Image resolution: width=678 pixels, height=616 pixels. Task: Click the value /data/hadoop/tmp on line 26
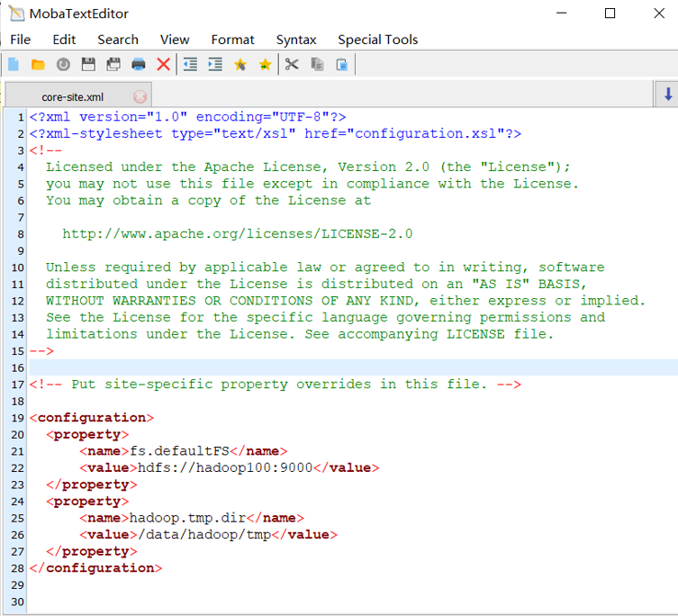(204, 535)
